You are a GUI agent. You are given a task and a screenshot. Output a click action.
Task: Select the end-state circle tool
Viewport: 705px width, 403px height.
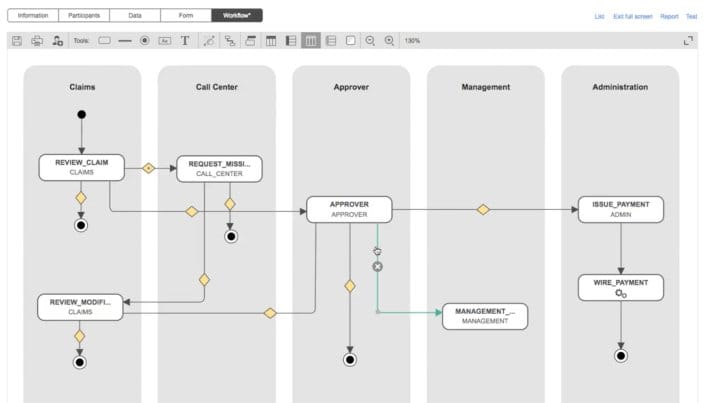click(x=145, y=40)
